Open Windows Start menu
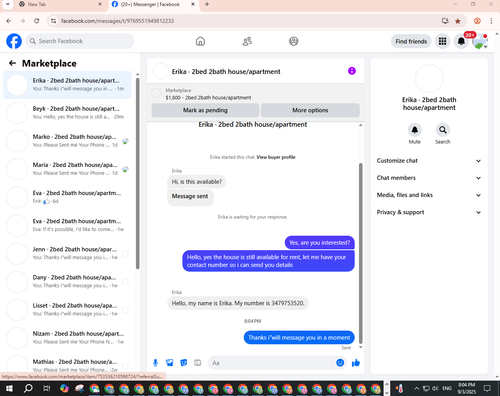This screenshot has height=396, width=500. coord(9,388)
